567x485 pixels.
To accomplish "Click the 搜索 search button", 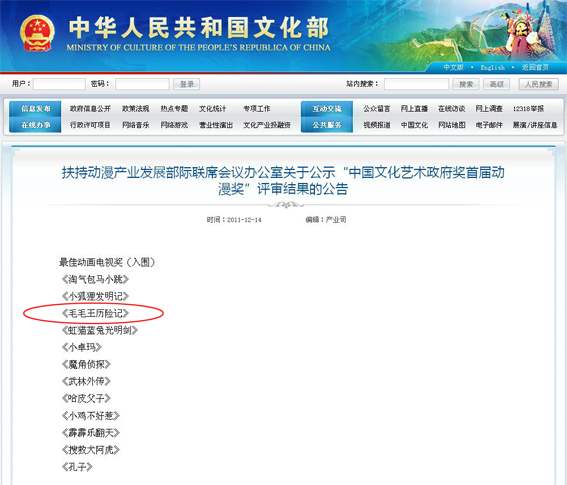I will tap(466, 84).
